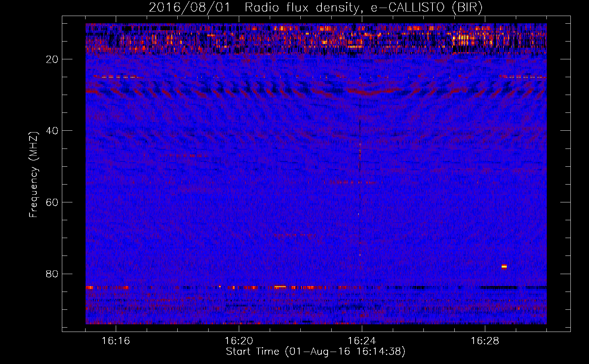Click the 60 MHz frequency tick label
This screenshot has height=364, width=589.
pos(52,202)
